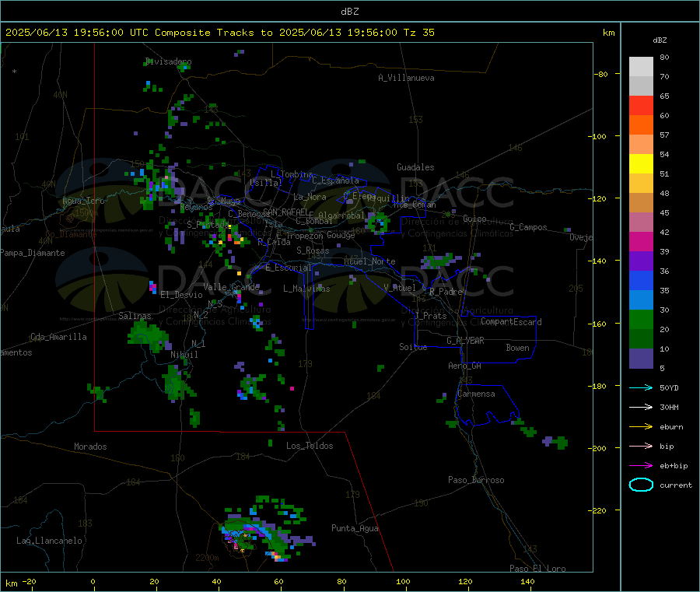This screenshot has width=700, height=592.
Task: Click the Aero_GA location label
Action: (465, 366)
